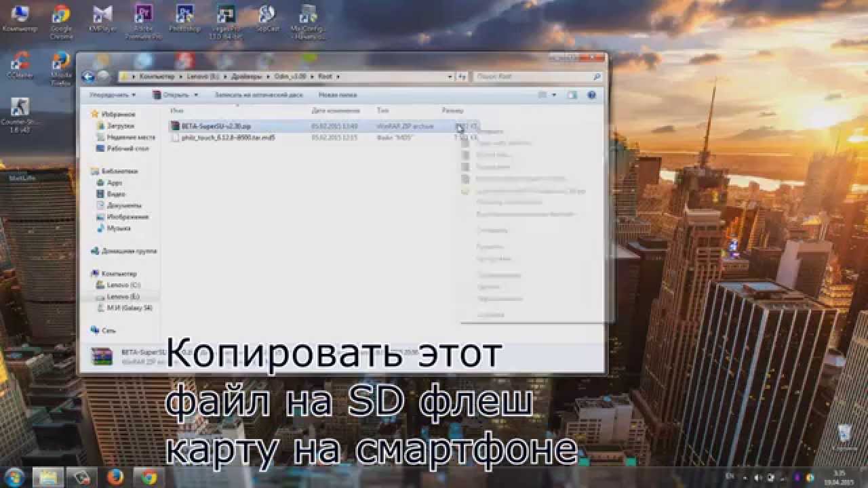Open the SopCast desktop shortcut
The width and height of the screenshot is (868, 488).
pyautogui.click(x=267, y=18)
